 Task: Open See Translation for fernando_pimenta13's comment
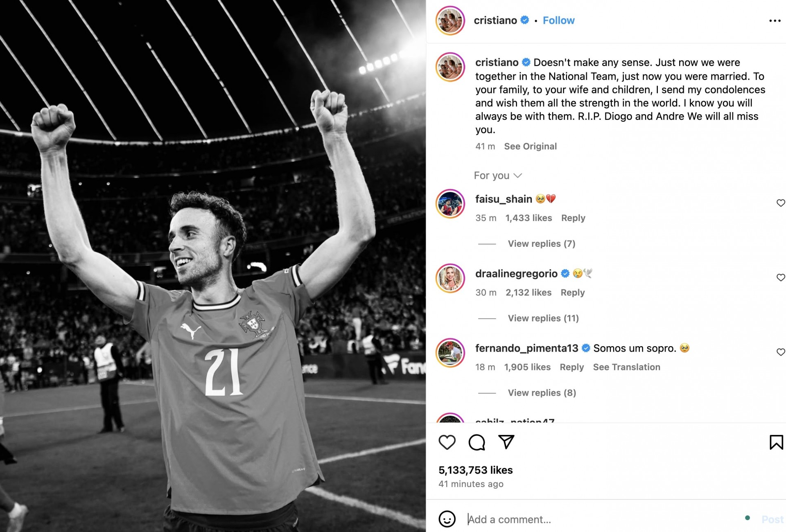[626, 367]
